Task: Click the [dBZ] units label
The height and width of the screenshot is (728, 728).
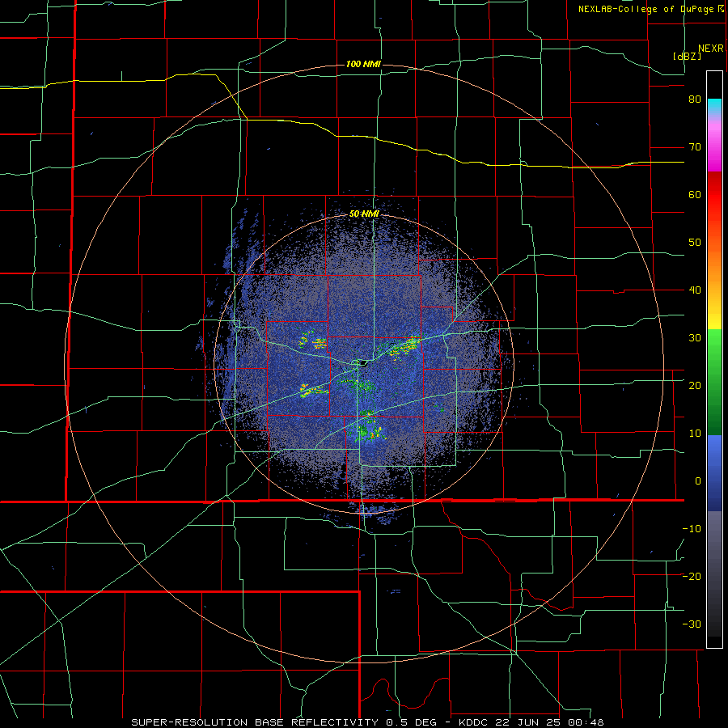Action: [x=687, y=56]
